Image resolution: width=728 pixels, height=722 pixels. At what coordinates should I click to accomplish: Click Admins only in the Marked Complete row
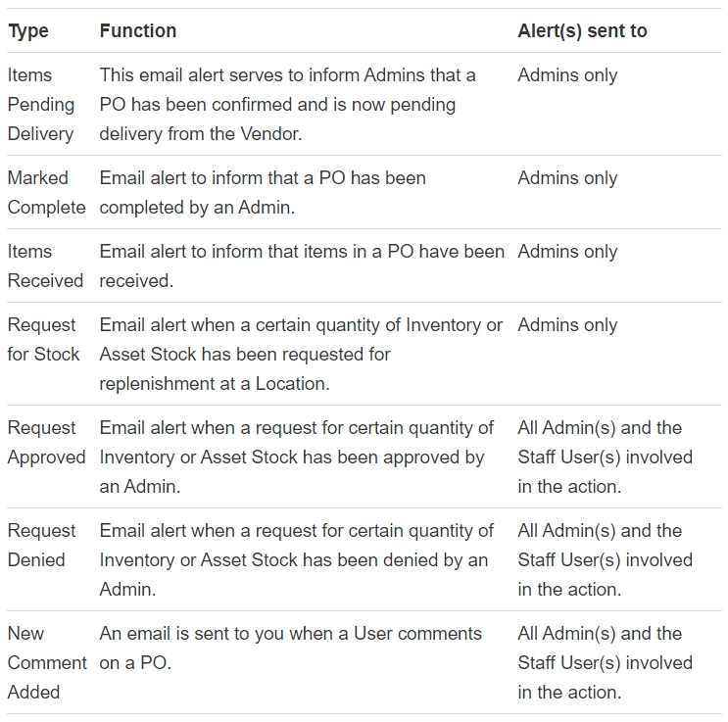coord(567,178)
